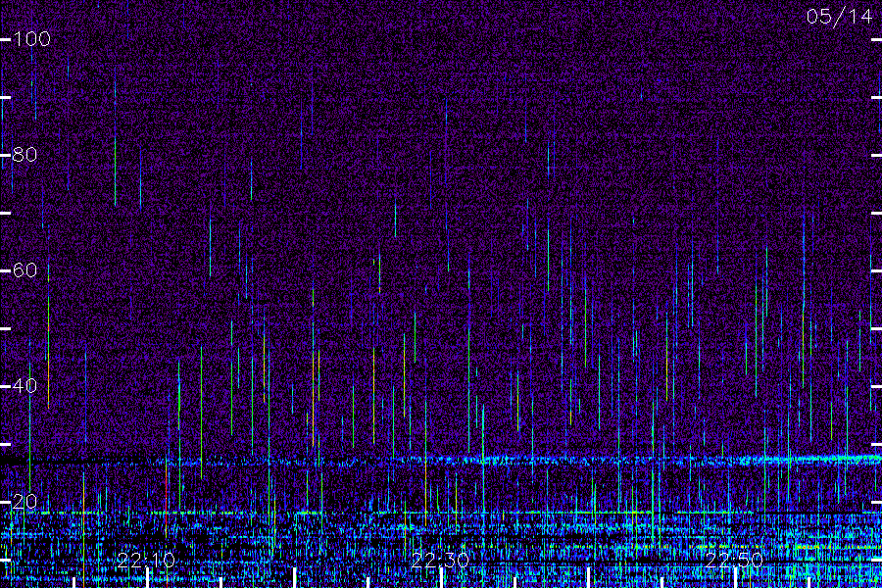Click the 22:30 time axis label
The image size is (882, 588).
(x=440, y=561)
